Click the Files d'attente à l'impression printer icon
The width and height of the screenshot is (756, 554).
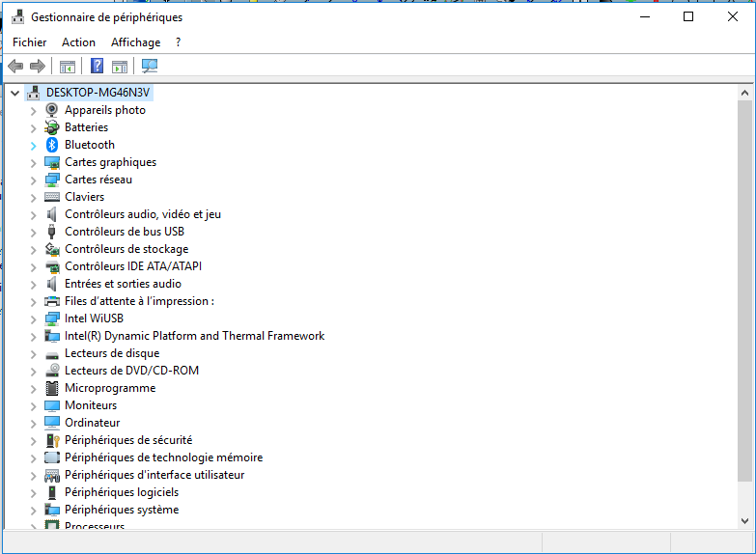pos(51,301)
